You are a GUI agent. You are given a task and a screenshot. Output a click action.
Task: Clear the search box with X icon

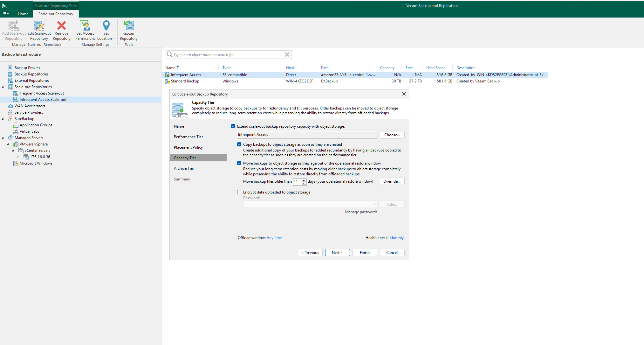(287, 54)
